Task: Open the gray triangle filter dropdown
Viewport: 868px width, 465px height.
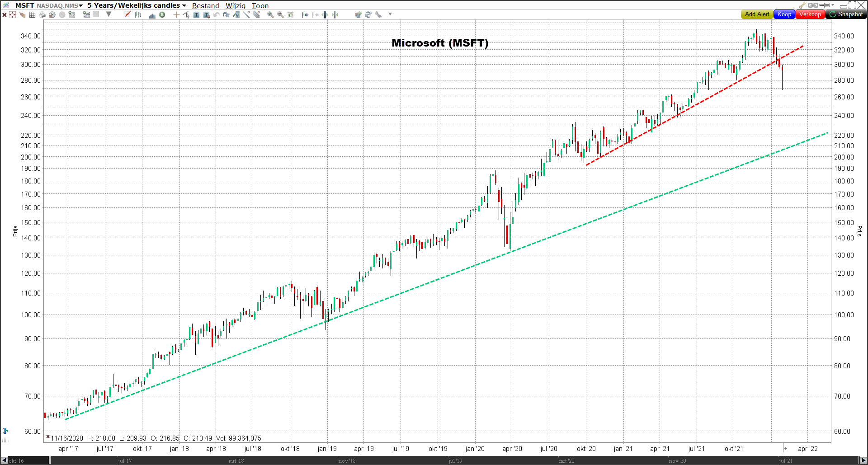Action: [108, 14]
